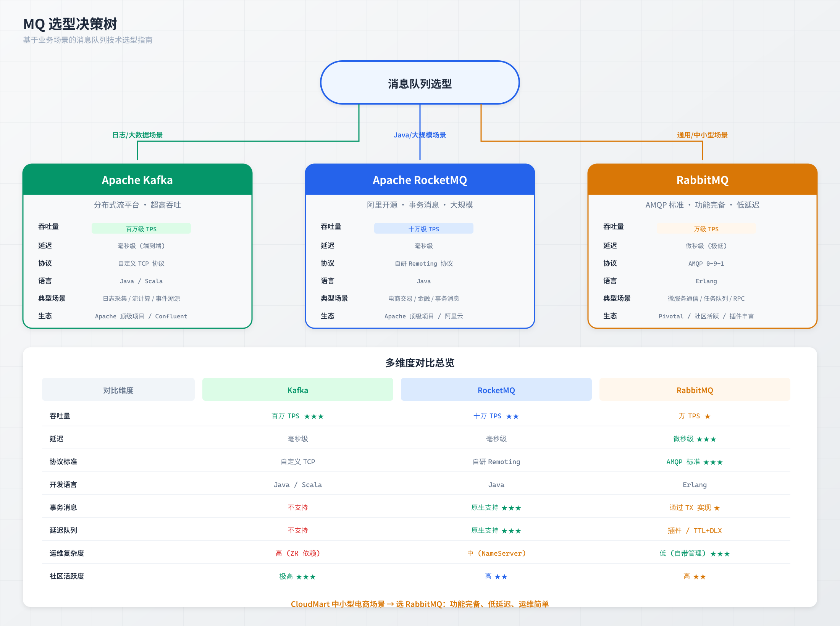Select the "吞吐量" row label in table
Image resolution: width=840 pixels, height=626 pixels.
point(60,416)
